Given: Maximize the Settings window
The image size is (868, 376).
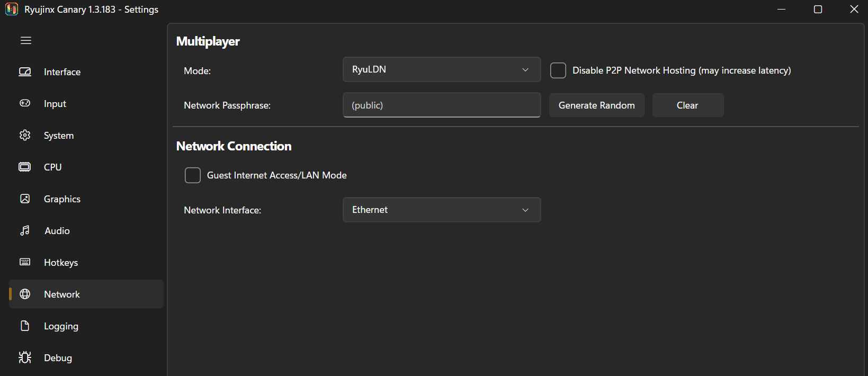Looking at the screenshot, I should point(818,10).
